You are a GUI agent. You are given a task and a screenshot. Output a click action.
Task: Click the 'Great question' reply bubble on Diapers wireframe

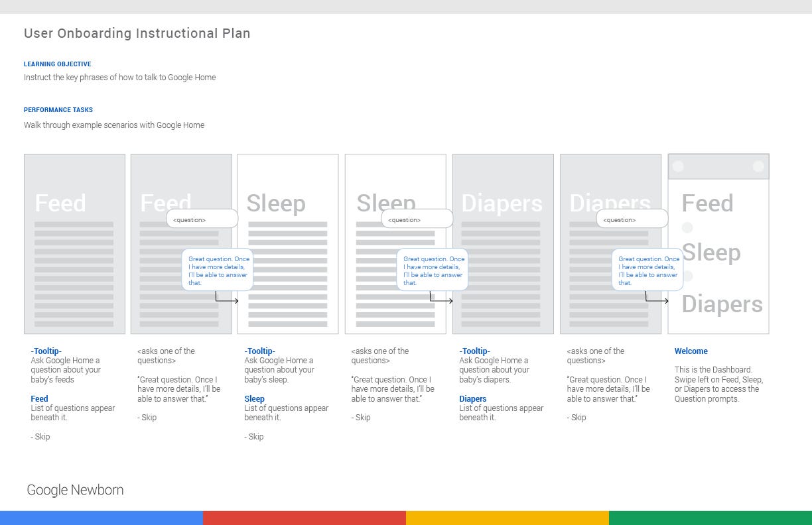[647, 270]
